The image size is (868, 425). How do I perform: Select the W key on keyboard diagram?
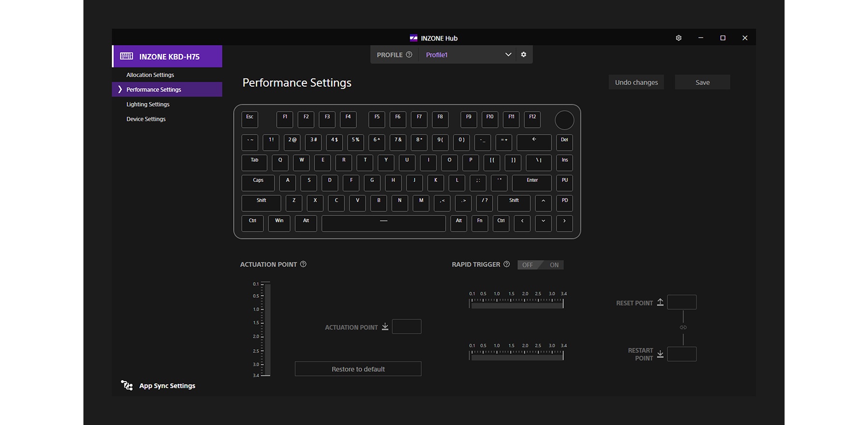coord(301,163)
